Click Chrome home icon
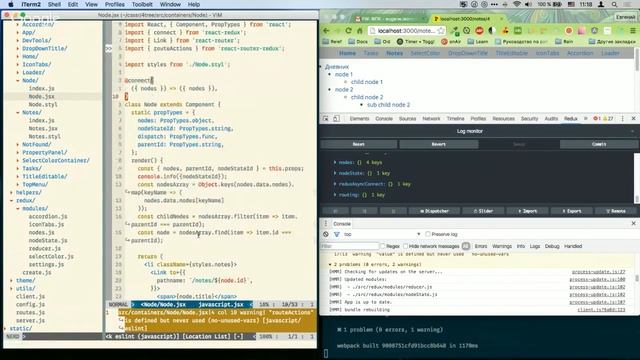This screenshot has height=360, width=640. (360, 31)
